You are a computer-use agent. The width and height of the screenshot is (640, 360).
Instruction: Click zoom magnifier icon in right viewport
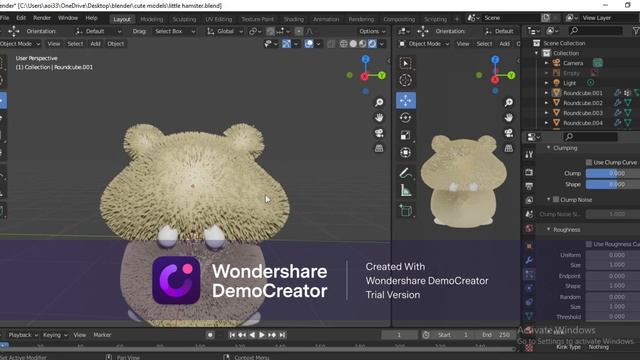click(x=509, y=102)
